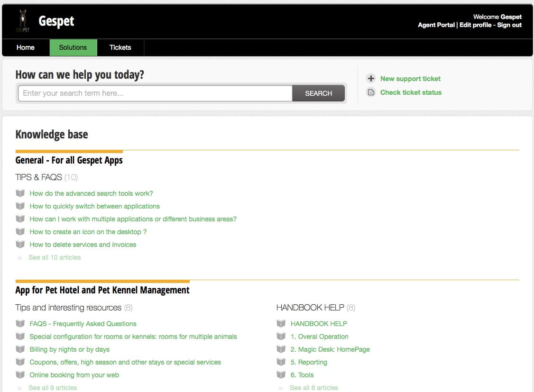The image size is (534, 392).
Task: Open Special configuration for rooms or kennels article
Action: click(x=133, y=337)
